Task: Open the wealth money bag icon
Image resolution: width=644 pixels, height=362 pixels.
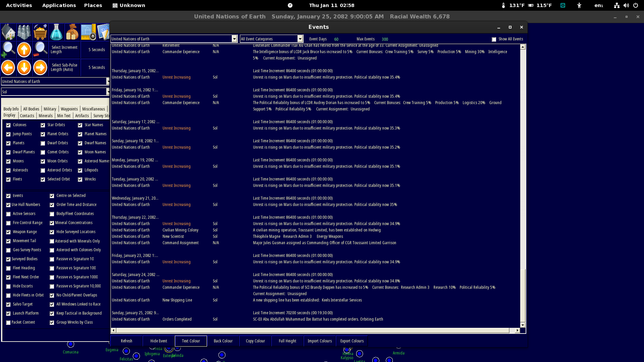Action: (x=72, y=32)
